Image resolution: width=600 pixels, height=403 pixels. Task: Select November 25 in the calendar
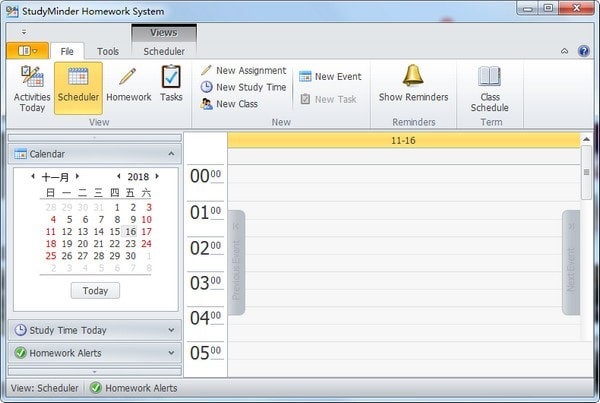coord(51,256)
